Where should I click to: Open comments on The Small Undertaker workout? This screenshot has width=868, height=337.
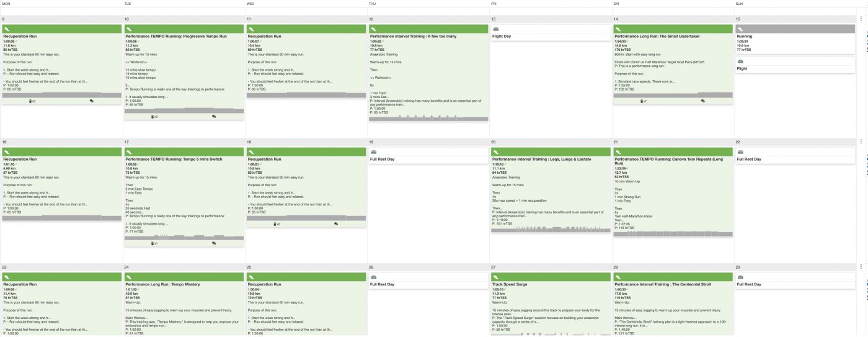point(704,101)
